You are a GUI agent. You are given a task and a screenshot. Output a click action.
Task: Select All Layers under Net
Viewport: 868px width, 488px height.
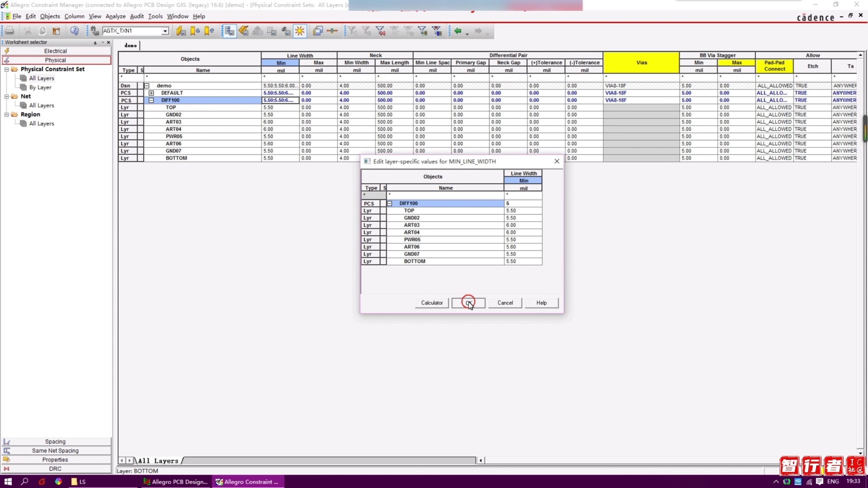[42, 105]
